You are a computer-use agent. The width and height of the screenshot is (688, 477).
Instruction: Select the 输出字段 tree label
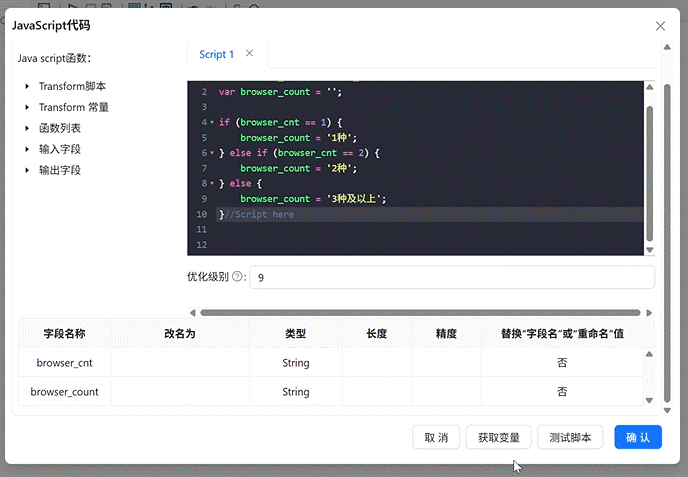pos(60,170)
